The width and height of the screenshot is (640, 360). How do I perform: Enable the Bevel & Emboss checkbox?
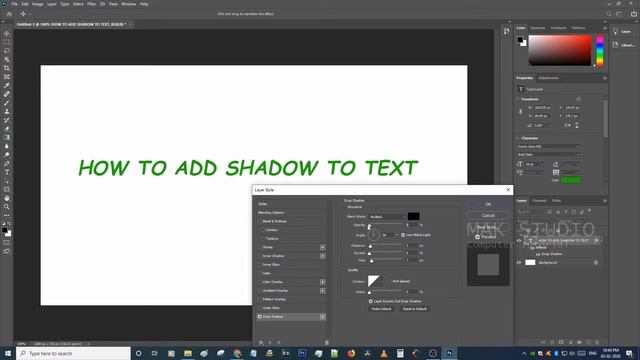[260, 221]
